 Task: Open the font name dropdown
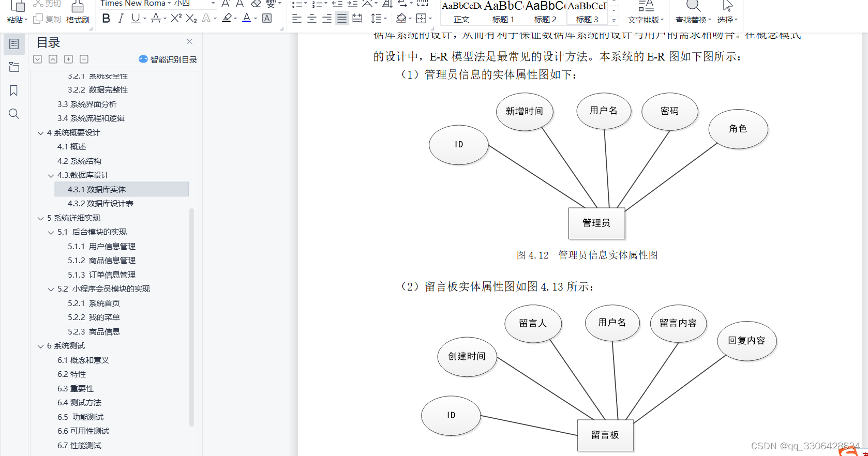click(169, 3)
